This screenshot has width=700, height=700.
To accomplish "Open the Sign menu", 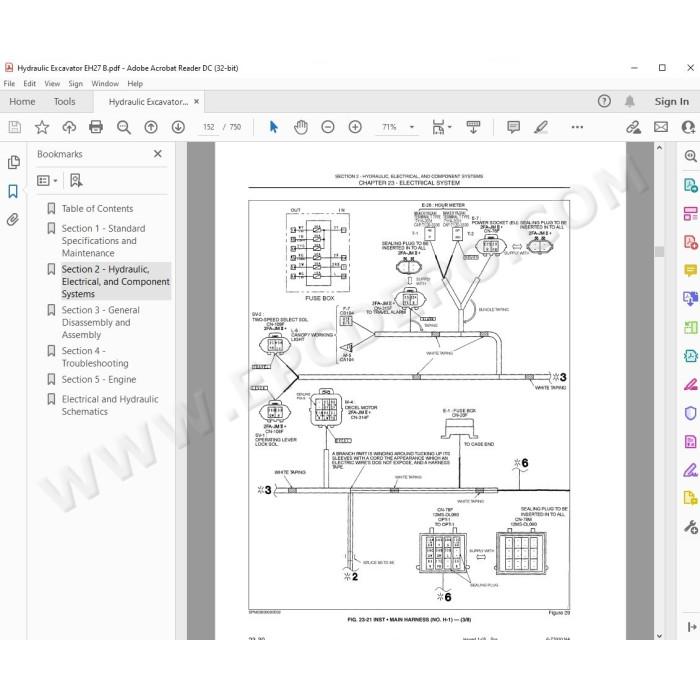I will 75,83.
